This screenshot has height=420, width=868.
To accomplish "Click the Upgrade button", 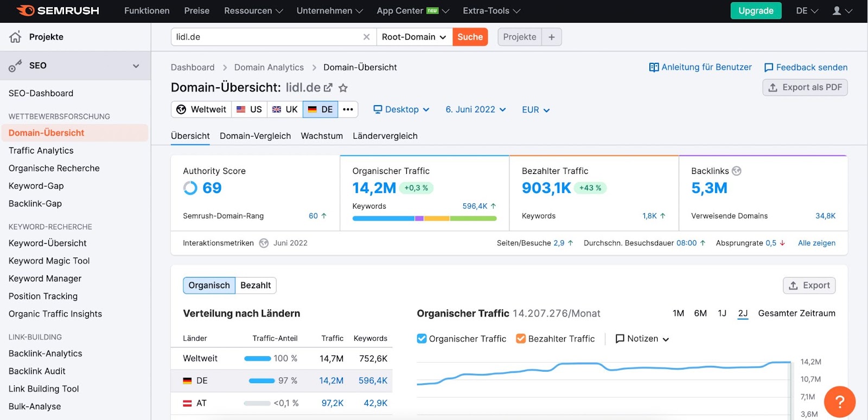I will pos(756,11).
